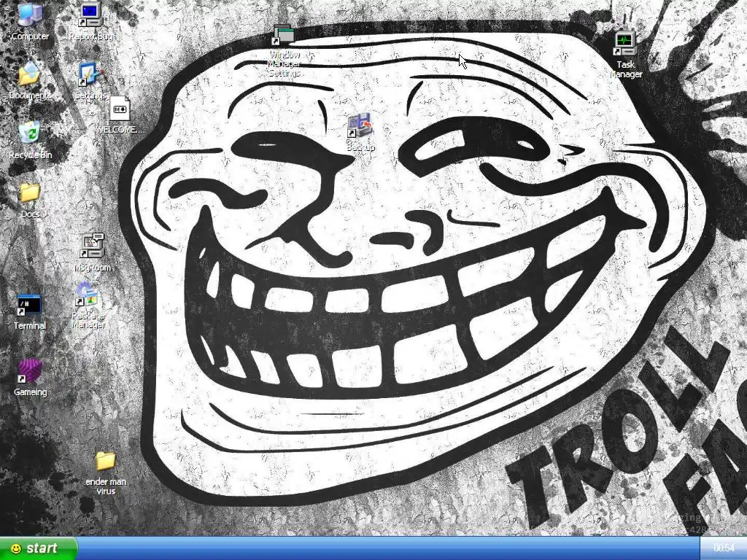This screenshot has height=560, width=747.
Task: Click the start button
Action: 38,548
